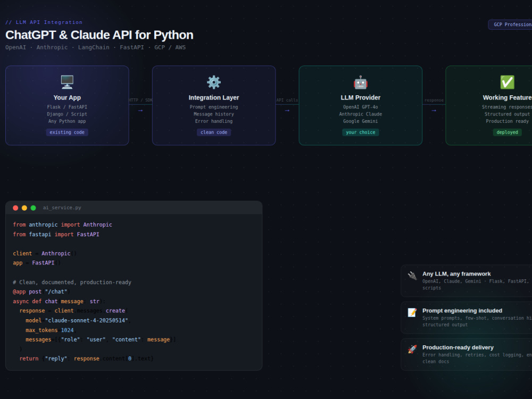Viewport: 532px width, 399px height.
Task: Click the from anthropic import Anthropic code line
Action: tap(62, 225)
